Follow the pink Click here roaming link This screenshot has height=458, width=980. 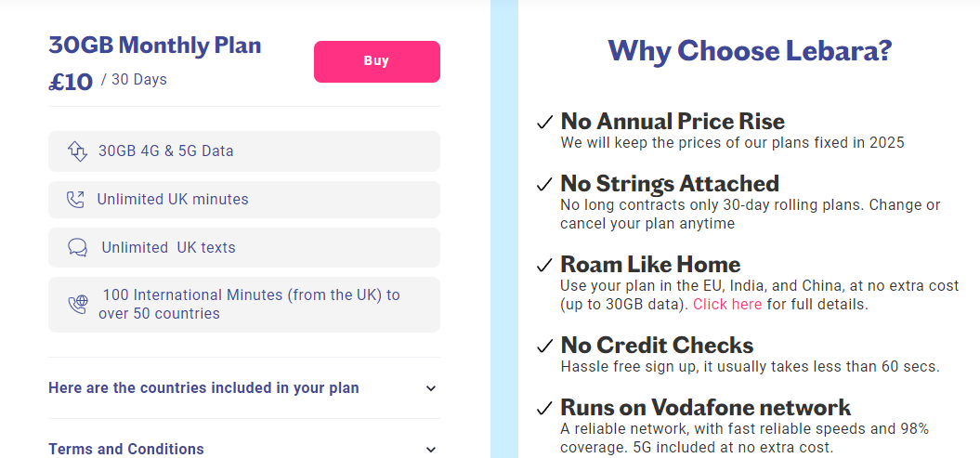(727, 305)
